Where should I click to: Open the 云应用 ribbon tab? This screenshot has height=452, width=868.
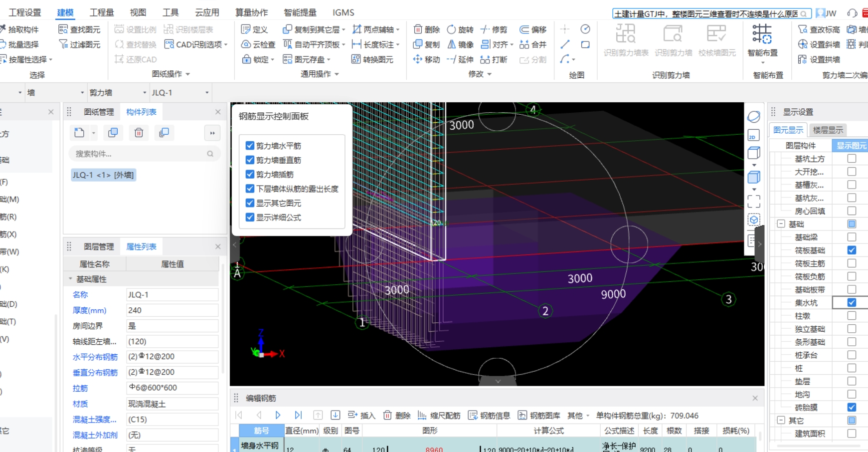[x=207, y=12]
